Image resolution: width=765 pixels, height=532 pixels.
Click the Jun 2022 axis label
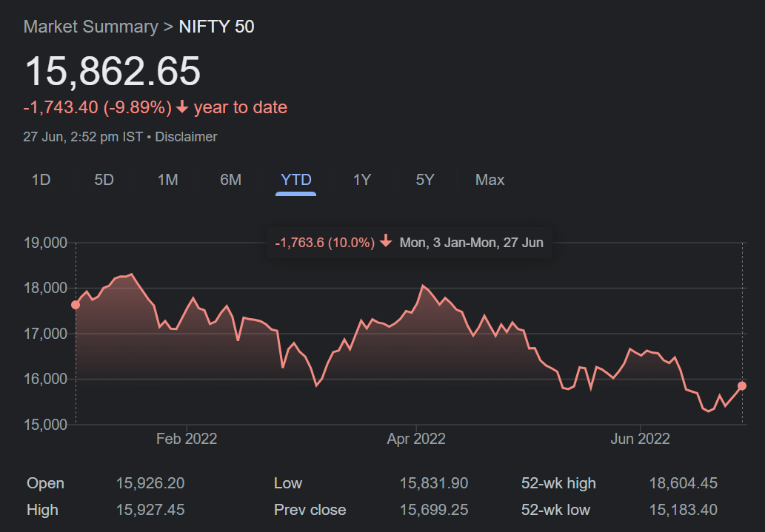coord(640,439)
